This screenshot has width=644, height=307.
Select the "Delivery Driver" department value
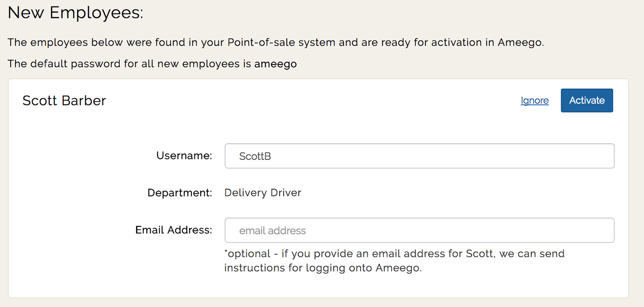(263, 193)
